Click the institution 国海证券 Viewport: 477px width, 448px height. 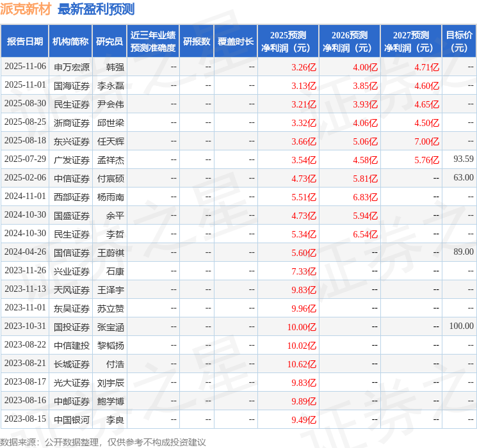point(72,86)
